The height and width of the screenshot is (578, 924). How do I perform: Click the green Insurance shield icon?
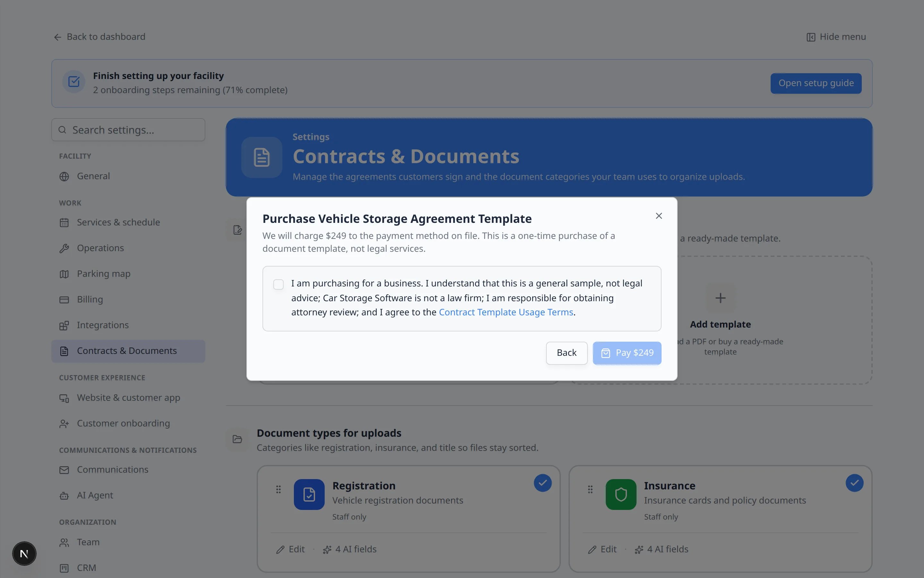(x=621, y=495)
